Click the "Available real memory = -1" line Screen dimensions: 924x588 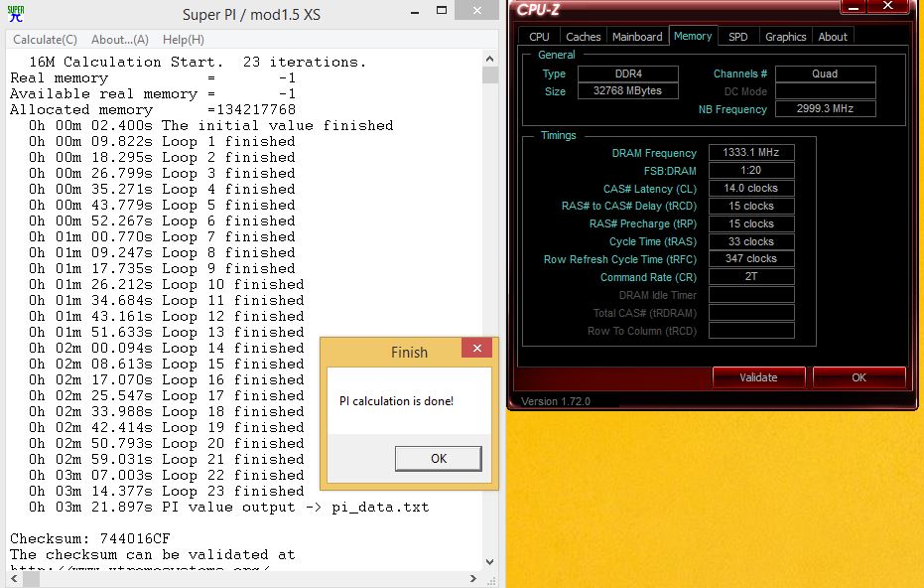tap(153, 93)
